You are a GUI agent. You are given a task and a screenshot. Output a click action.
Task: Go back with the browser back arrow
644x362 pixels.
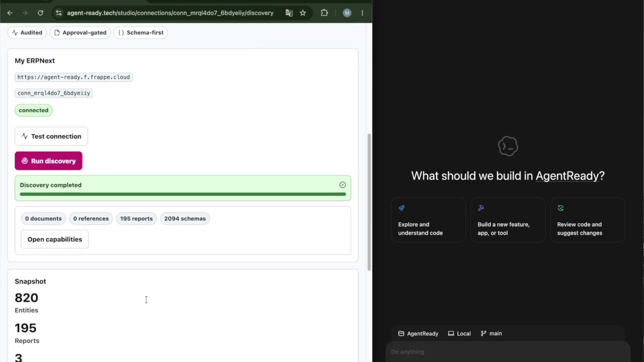point(10,13)
